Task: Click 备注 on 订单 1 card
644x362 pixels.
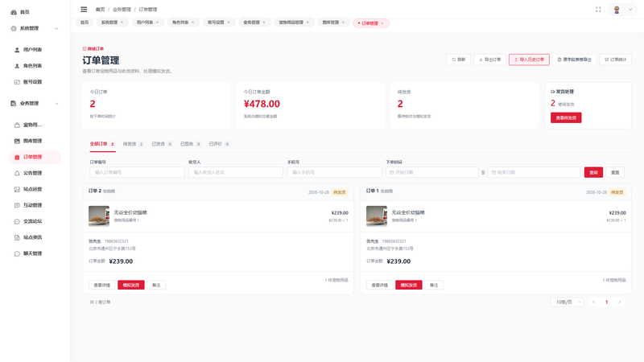Action: (434, 286)
